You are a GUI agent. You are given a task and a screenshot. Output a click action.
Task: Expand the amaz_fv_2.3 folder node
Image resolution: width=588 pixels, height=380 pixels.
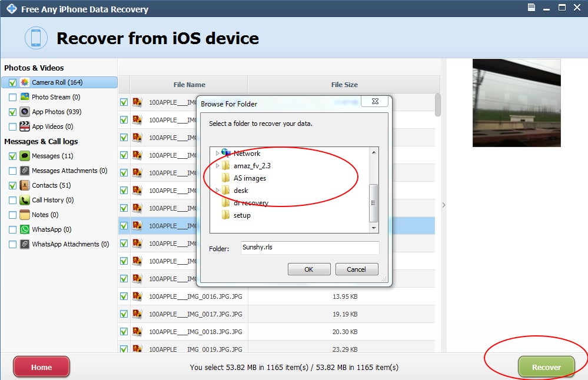(217, 166)
